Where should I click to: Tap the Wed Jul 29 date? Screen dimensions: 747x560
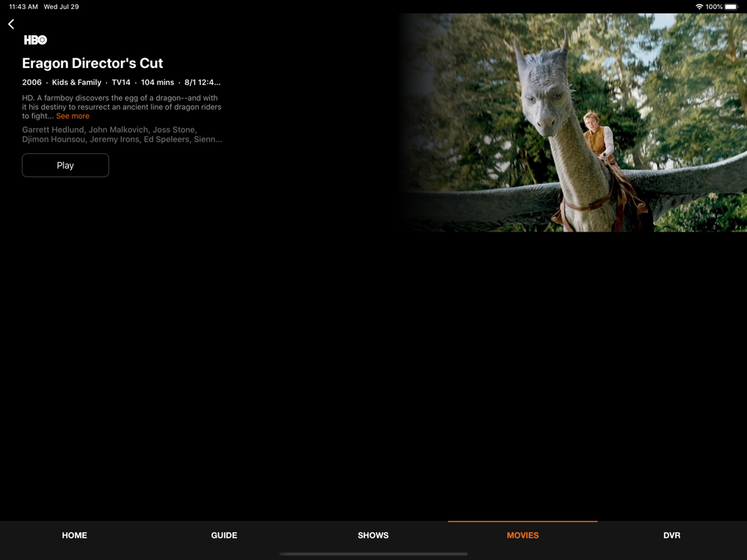coord(61,7)
